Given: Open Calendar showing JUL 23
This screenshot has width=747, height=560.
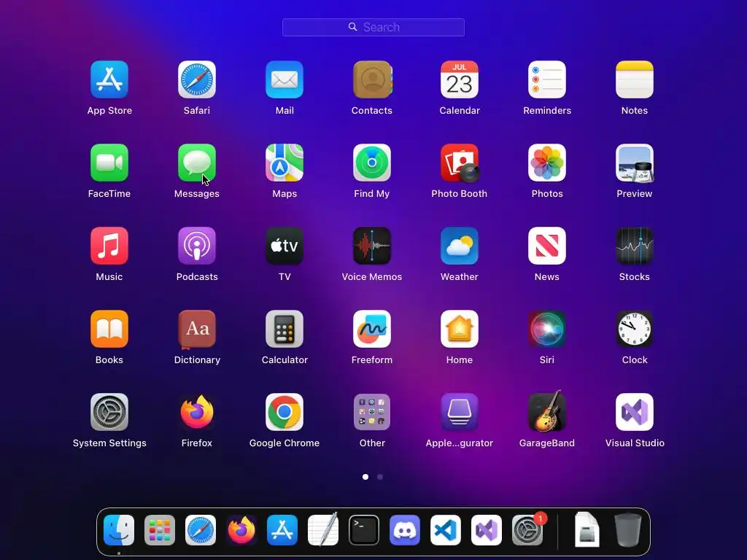Looking at the screenshot, I should click(x=460, y=79).
